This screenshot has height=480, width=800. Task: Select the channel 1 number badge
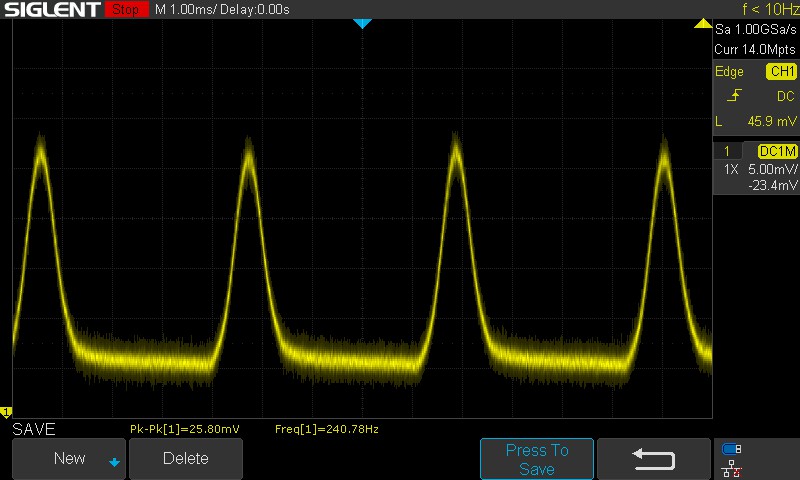pos(727,151)
